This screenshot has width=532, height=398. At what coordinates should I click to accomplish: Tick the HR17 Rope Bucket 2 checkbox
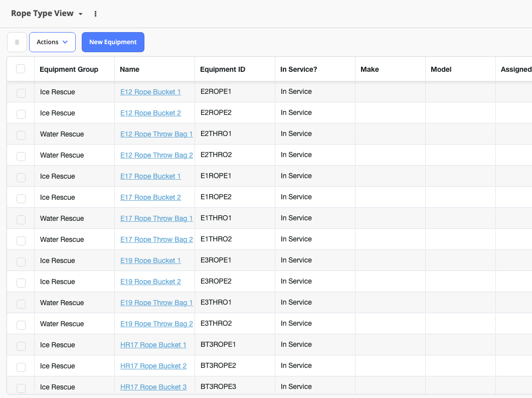tap(21, 367)
